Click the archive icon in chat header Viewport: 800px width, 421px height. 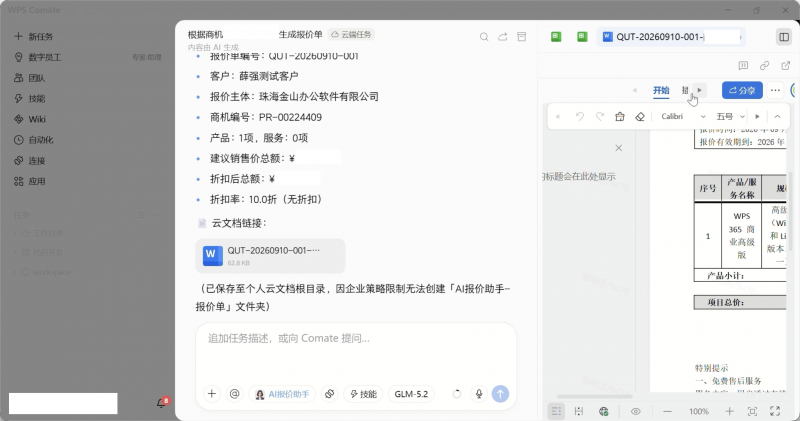(521, 37)
